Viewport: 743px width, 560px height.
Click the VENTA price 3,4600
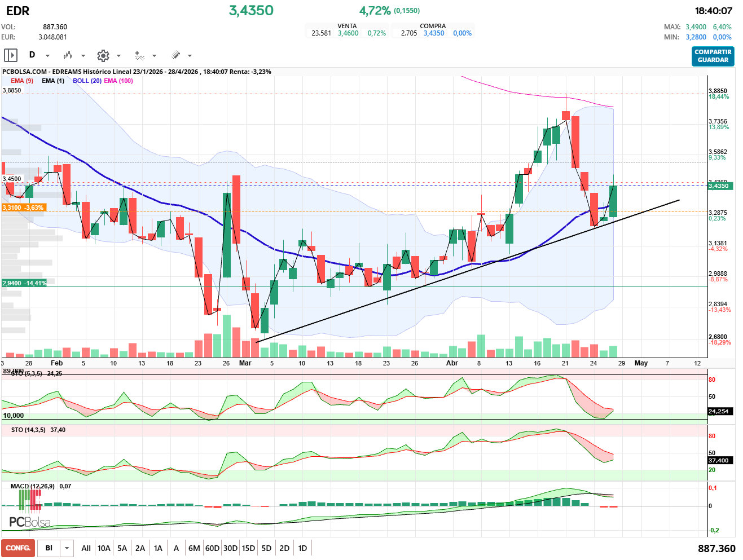[x=348, y=33]
